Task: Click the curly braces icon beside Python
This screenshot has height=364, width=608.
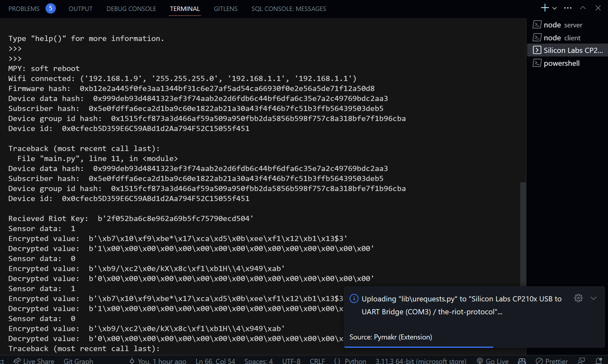Action: click(337, 361)
